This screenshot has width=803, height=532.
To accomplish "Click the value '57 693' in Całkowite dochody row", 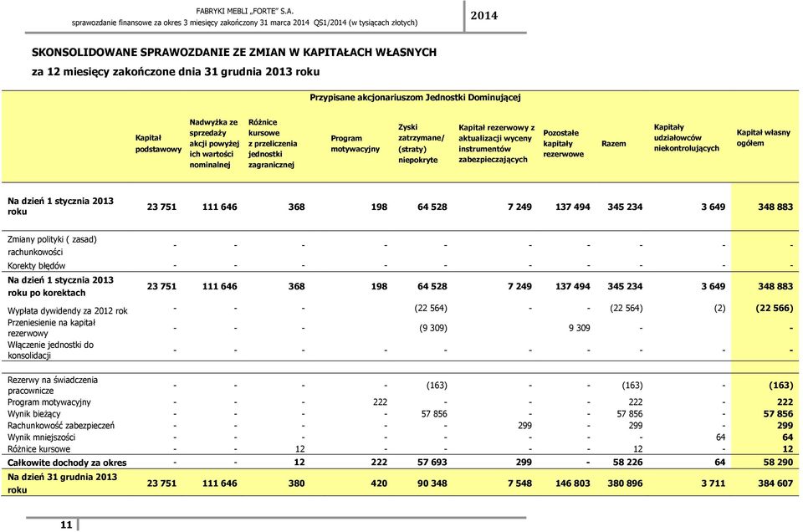I will pos(432,462).
